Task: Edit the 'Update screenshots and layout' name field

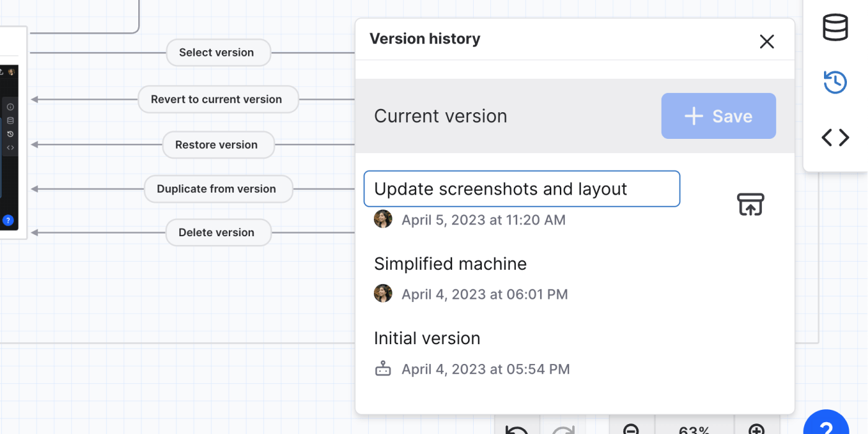Action: pyautogui.click(x=521, y=189)
